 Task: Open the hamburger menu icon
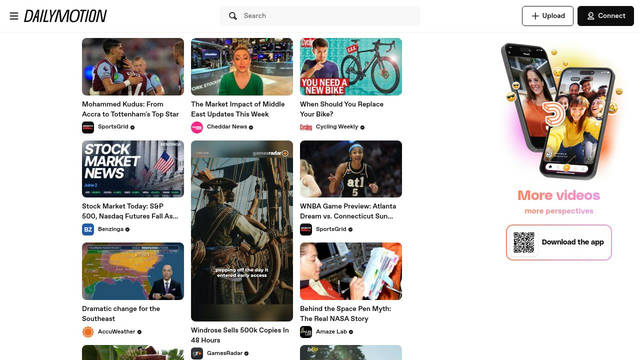pos(14,16)
